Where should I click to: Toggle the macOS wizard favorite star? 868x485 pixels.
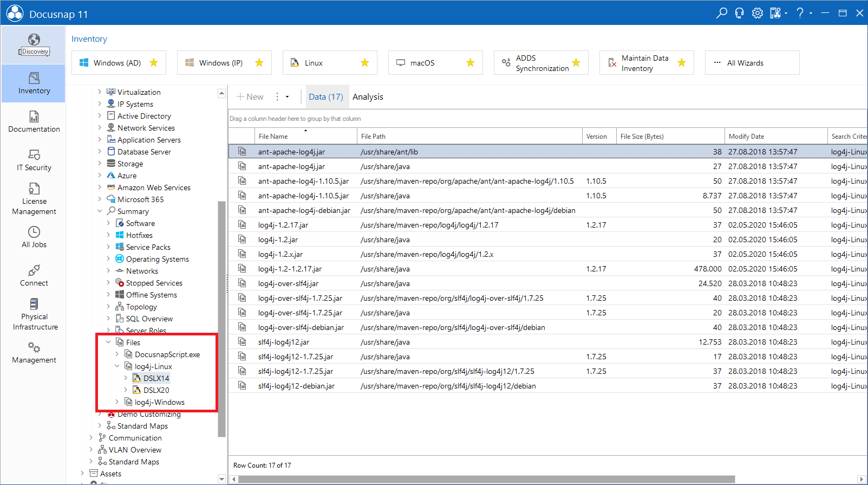point(471,63)
